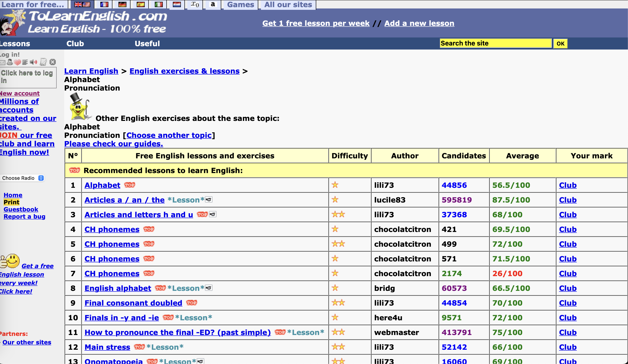Open Articles and letters h and u
Screen dimensions: 628x364
click(x=139, y=215)
